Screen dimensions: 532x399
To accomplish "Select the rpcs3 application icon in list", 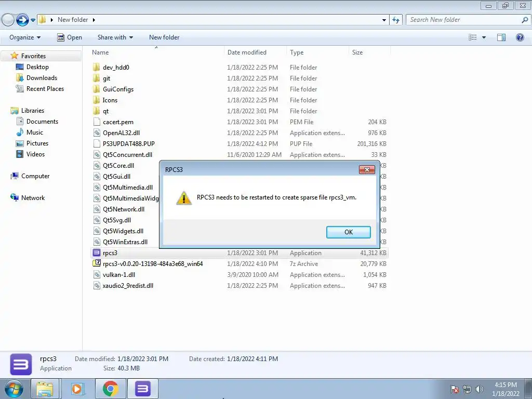I will pos(97,253).
